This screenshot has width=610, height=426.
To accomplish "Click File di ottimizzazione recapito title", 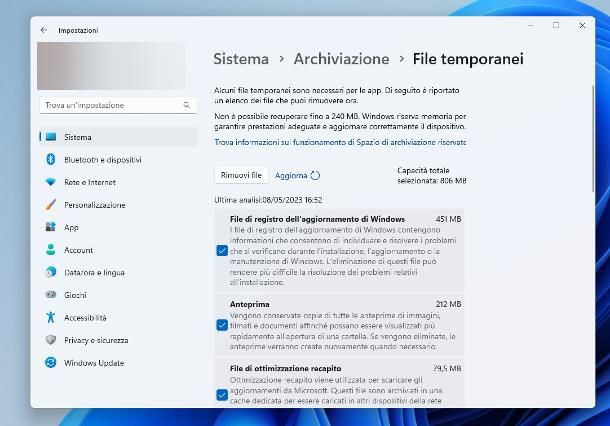I will pyautogui.click(x=286, y=368).
